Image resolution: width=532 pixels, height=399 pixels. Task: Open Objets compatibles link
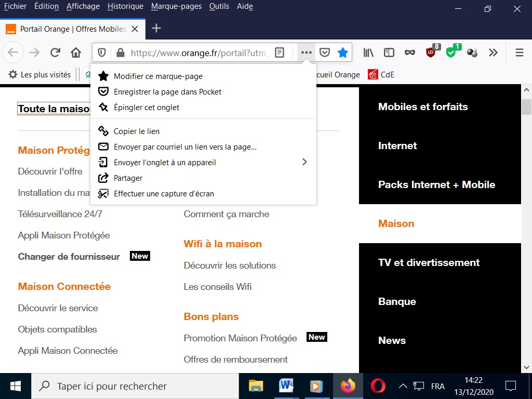57,329
